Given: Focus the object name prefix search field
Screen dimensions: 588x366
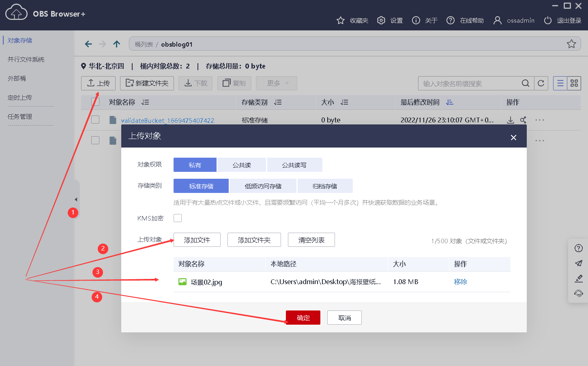Looking at the screenshot, I should tap(471, 83).
